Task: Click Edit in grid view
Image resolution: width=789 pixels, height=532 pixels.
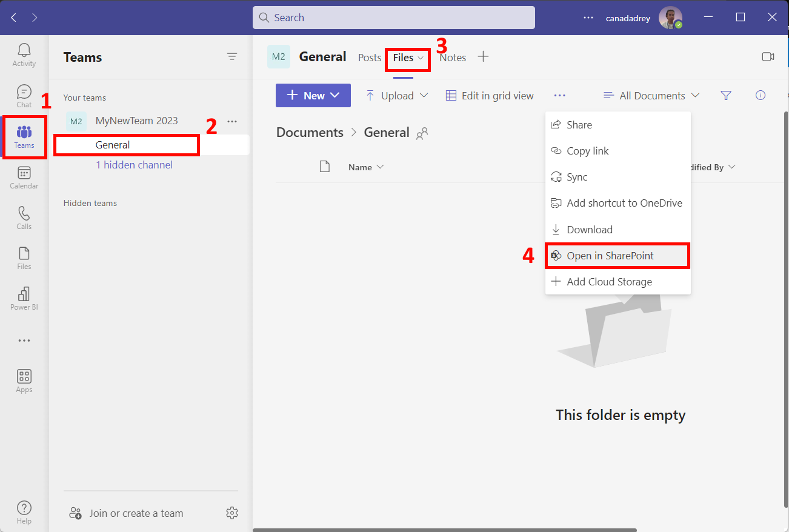Action: coord(490,96)
